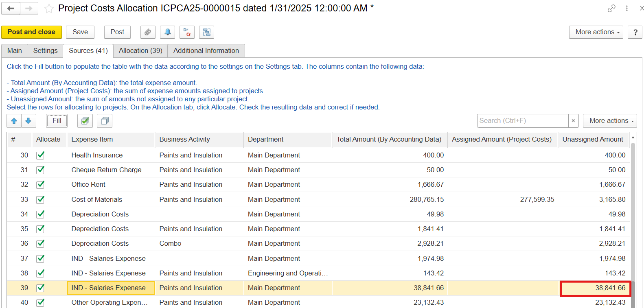
Task: Switch to the Allocation (39) tab
Action: click(x=140, y=51)
